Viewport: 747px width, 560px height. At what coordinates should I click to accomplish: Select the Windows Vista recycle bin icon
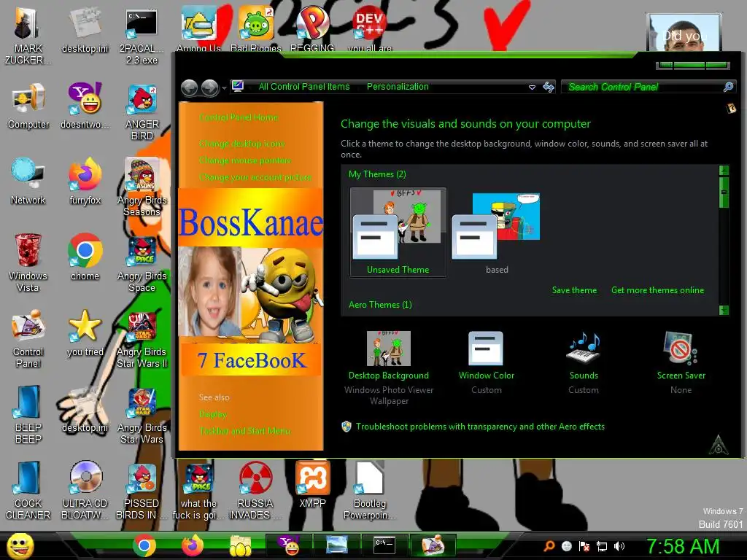tap(28, 262)
